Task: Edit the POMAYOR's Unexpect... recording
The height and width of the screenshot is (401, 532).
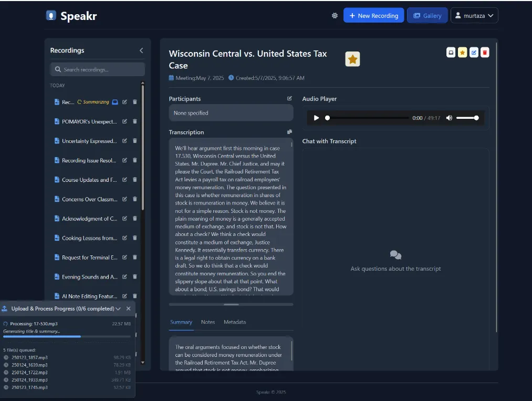Action: [124, 121]
